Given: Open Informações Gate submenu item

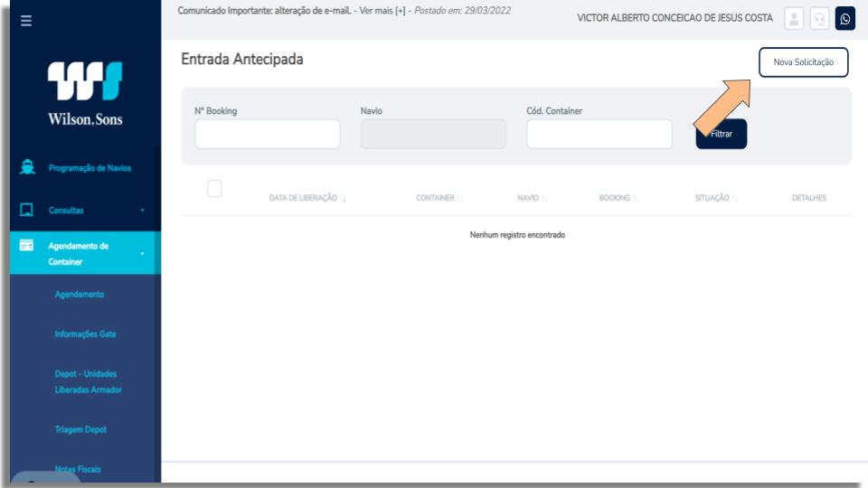Looking at the screenshot, I should tap(85, 333).
